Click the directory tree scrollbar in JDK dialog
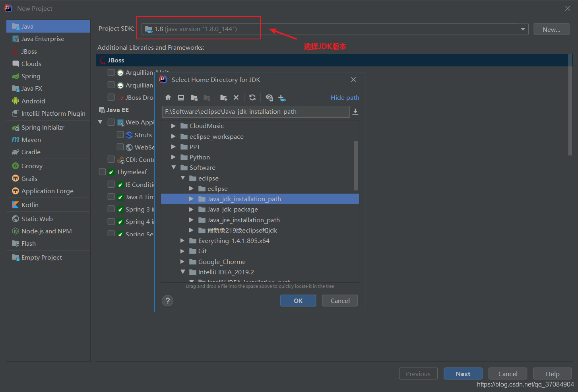The height and width of the screenshot is (392, 578). tap(356, 165)
